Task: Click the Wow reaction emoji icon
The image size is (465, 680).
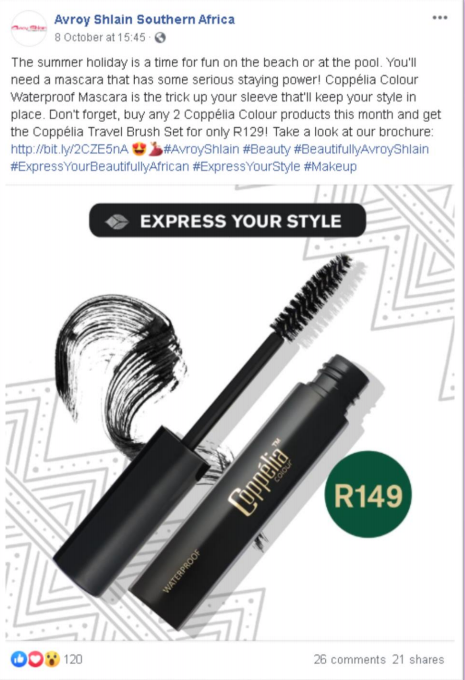Action: point(52,659)
